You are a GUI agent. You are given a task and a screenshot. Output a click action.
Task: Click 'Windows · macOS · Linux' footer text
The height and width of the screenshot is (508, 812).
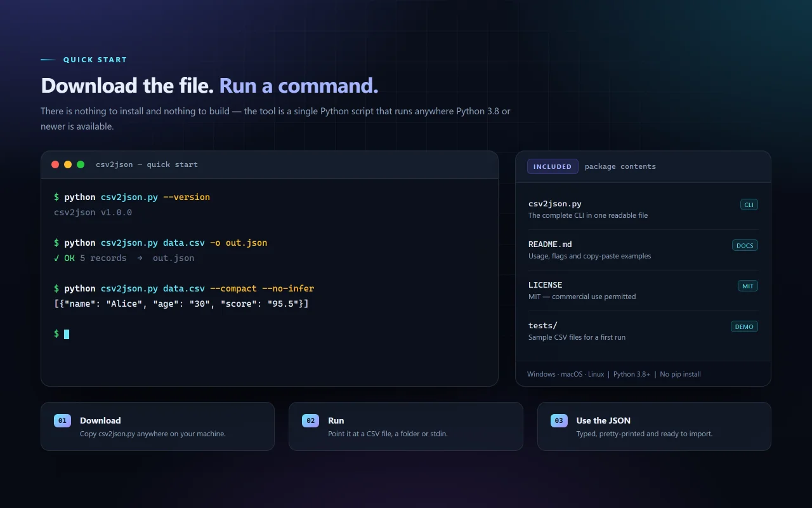pos(566,374)
